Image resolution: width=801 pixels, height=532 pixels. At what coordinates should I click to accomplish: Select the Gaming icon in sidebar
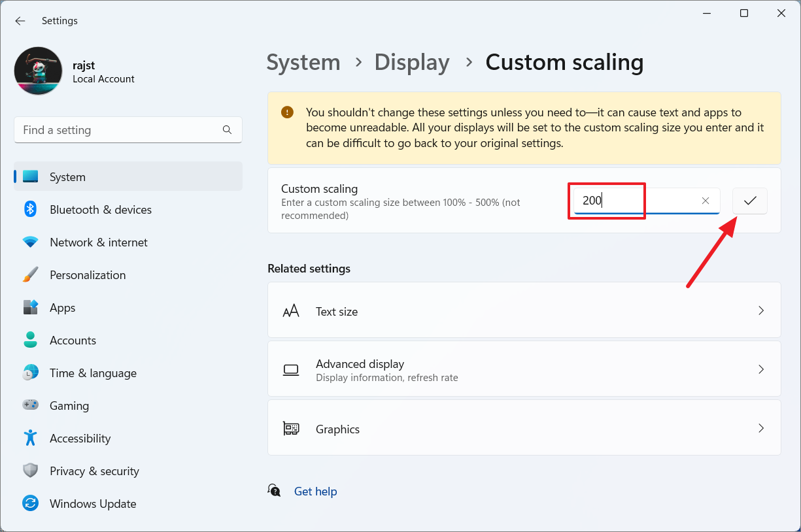pyautogui.click(x=31, y=405)
